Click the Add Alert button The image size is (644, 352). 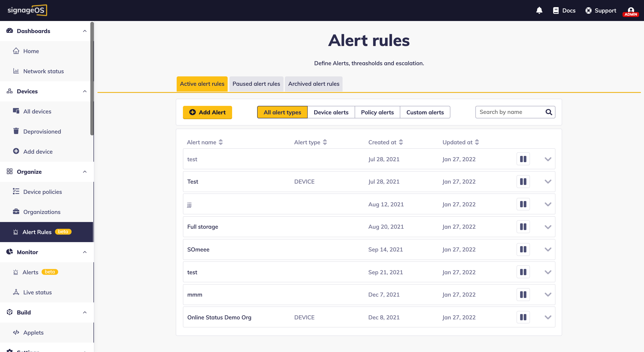(x=207, y=112)
